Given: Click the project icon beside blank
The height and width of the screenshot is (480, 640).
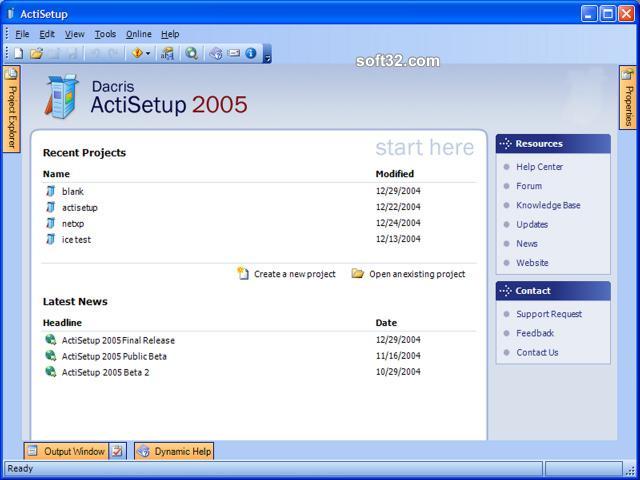Looking at the screenshot, I should (x=51, y=191).
